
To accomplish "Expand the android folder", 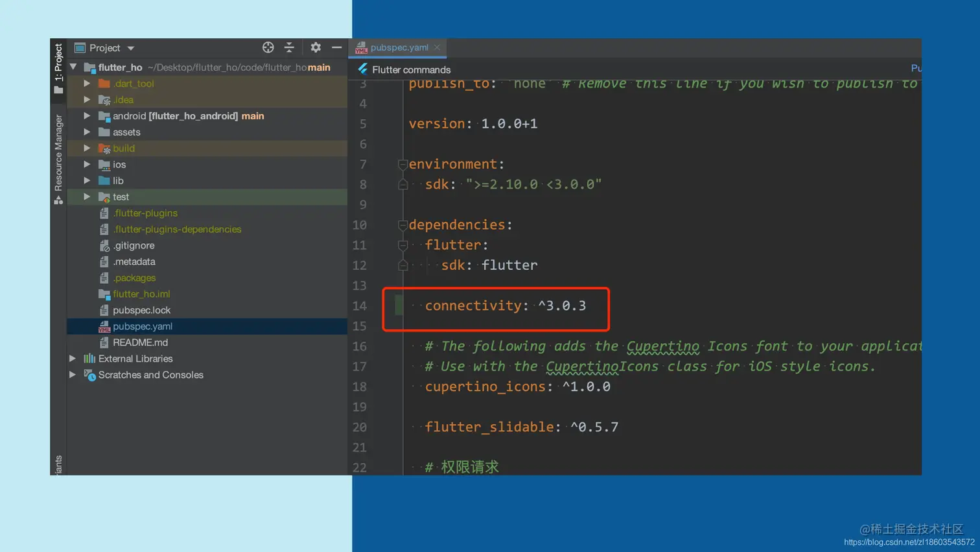I will coord(87,115).
